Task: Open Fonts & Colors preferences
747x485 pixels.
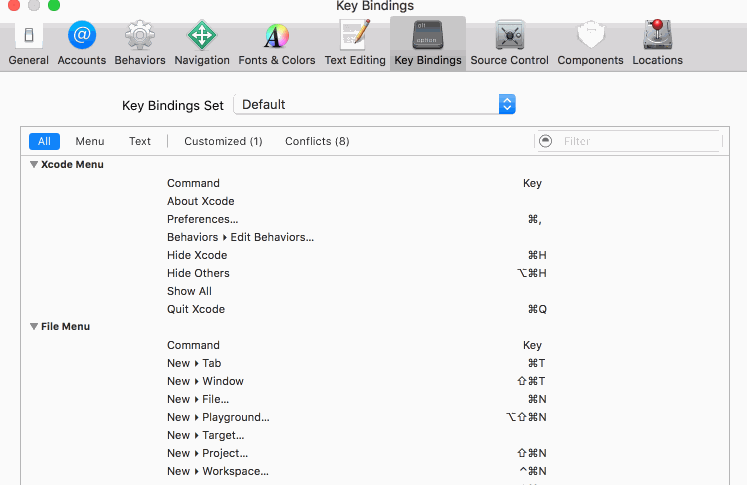Action: tap(276, 44)
